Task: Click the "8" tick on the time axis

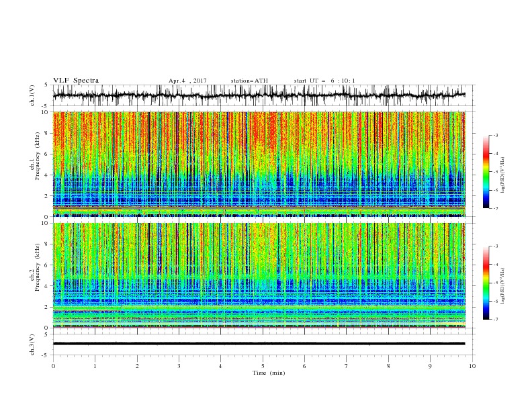Action: [388, 366]
